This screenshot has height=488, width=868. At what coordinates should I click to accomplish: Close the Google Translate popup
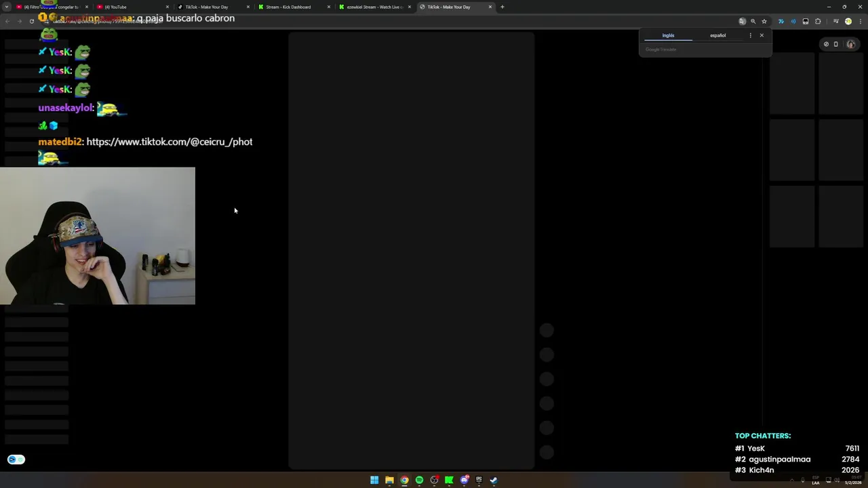[x=762, y=35]
